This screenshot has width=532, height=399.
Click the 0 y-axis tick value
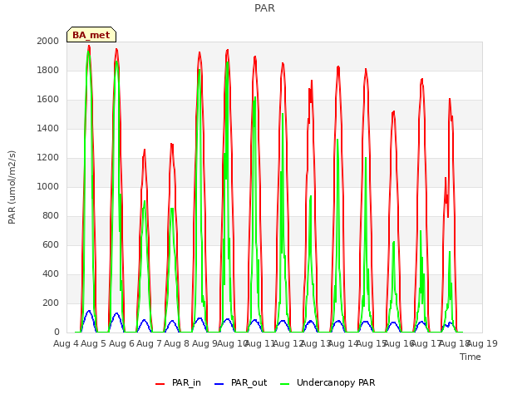click(57, 332)
